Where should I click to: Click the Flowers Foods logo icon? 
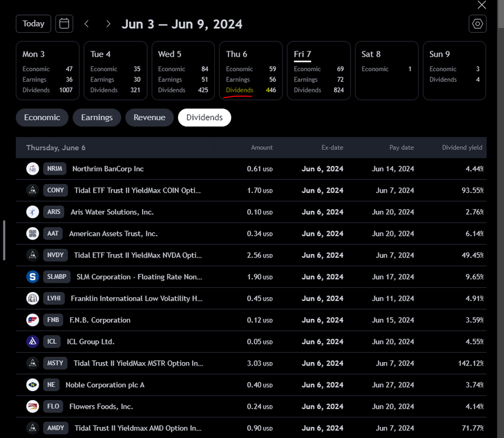[x=33, y=406]
